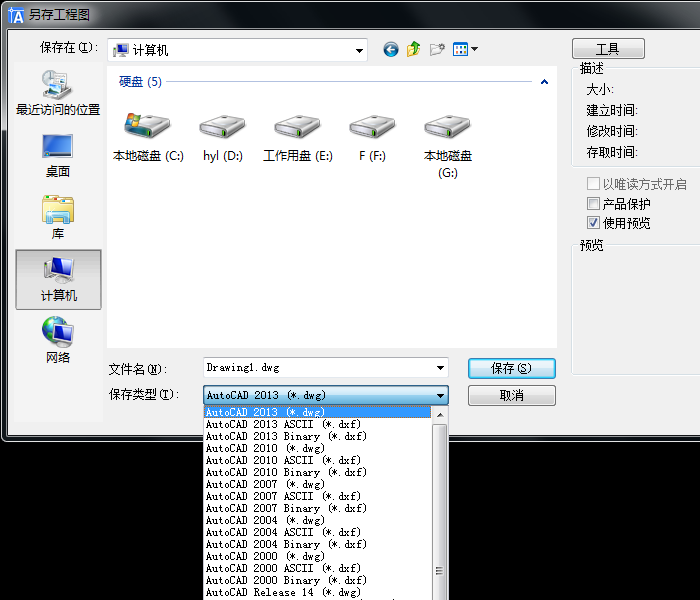Choose AutoCAD 2013 Binary (*.dxf)
The width and height of the screenshot is (700, 600).
pos(317,436)
